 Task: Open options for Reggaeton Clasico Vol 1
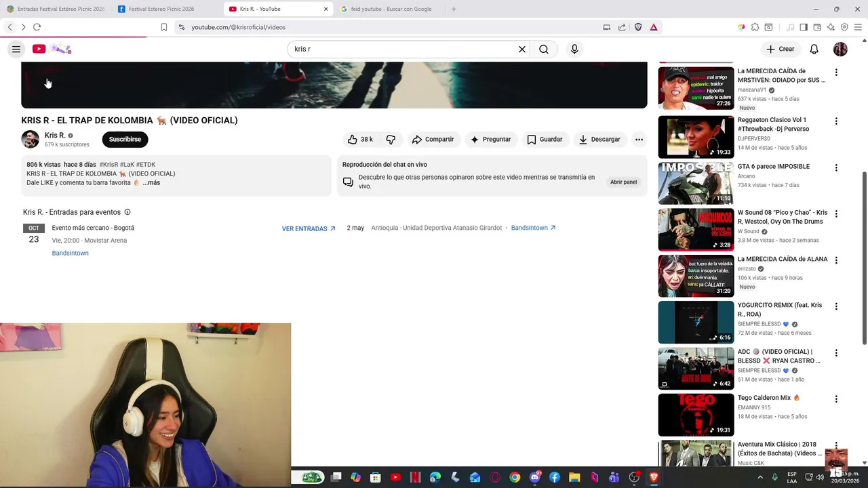click(836, 121)
